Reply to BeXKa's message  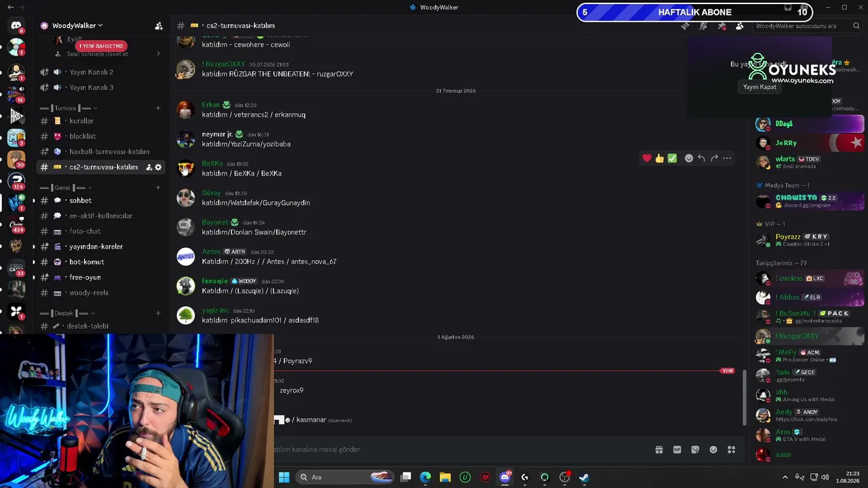pos(701,159)
